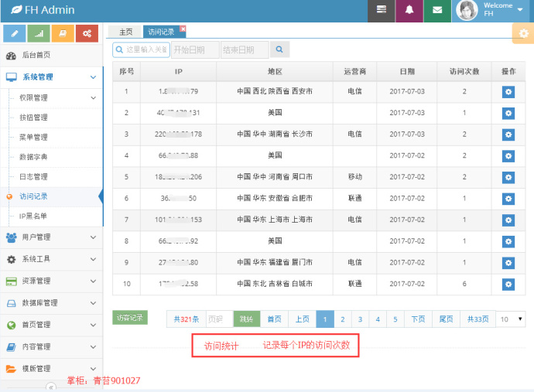The width and height of the screenshot is (534, 392).
Task: Select page 5 in pagination
Action: tap(395, 319)
